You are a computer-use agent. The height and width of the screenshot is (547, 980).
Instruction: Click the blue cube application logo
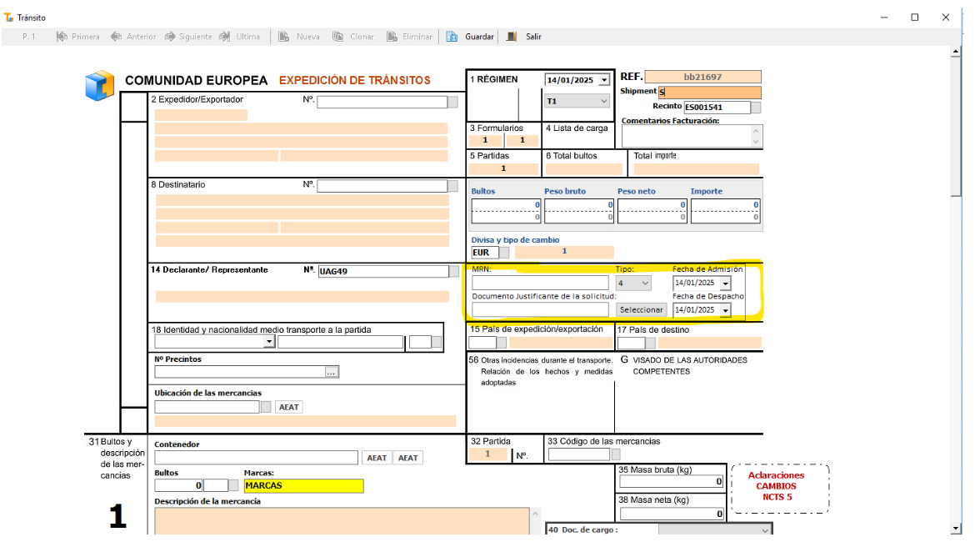[x=99, y=85]
